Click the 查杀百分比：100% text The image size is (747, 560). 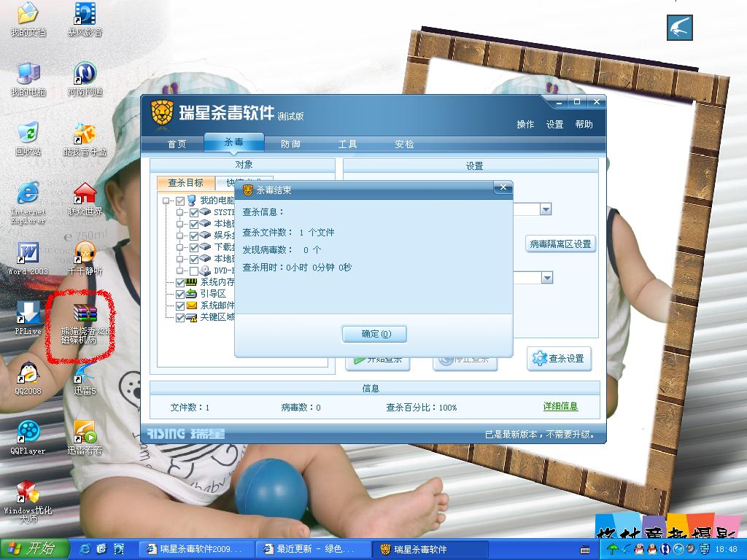tap(422, 408)
